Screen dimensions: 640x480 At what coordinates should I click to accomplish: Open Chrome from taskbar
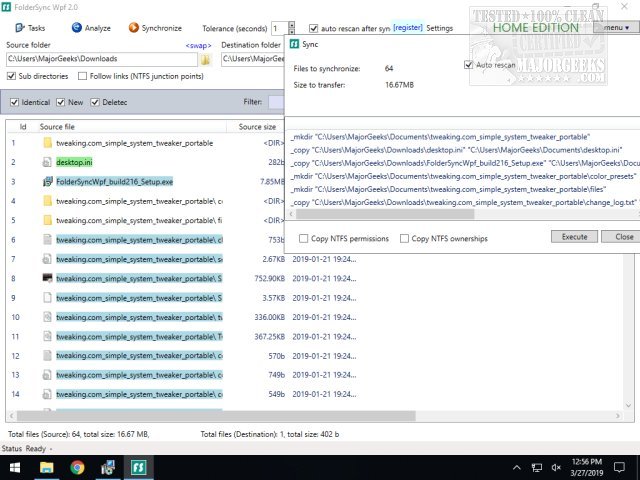point(77,467)
